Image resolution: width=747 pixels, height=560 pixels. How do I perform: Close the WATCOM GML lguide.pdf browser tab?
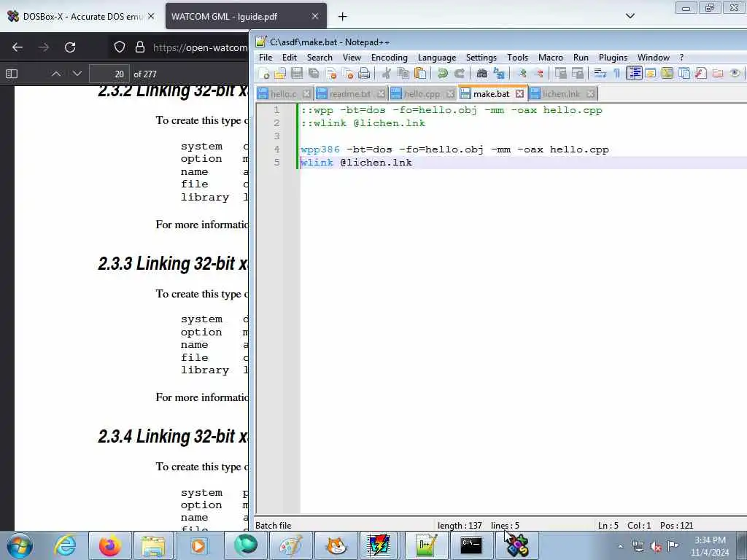315,16
